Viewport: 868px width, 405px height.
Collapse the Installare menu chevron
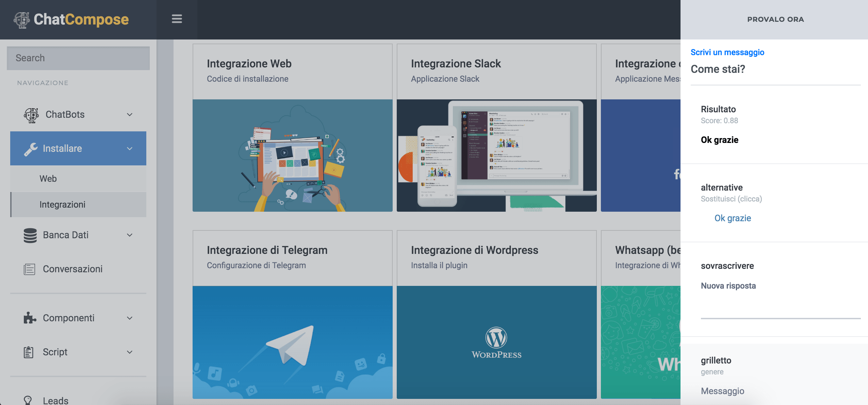[130, 149]
